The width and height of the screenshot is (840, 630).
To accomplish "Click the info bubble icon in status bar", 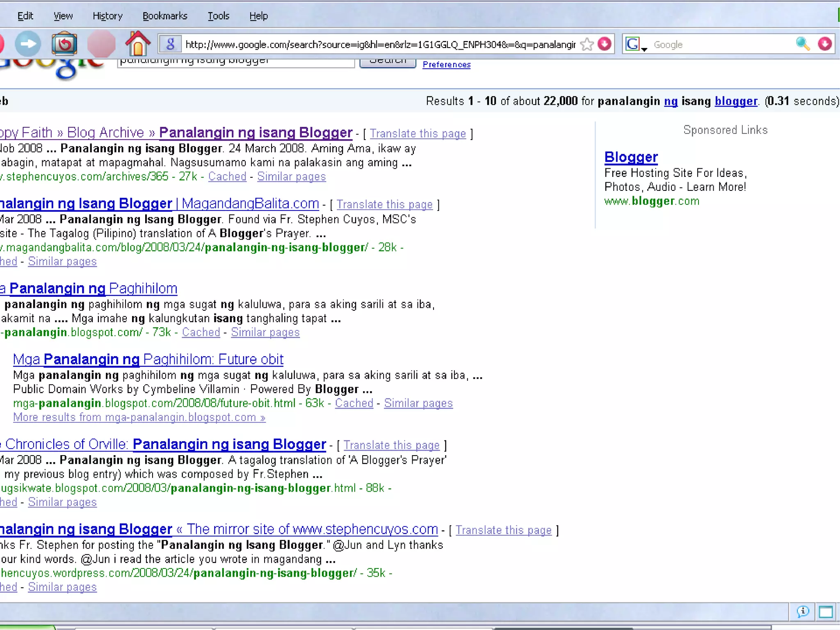I will [x=803, y=612].
